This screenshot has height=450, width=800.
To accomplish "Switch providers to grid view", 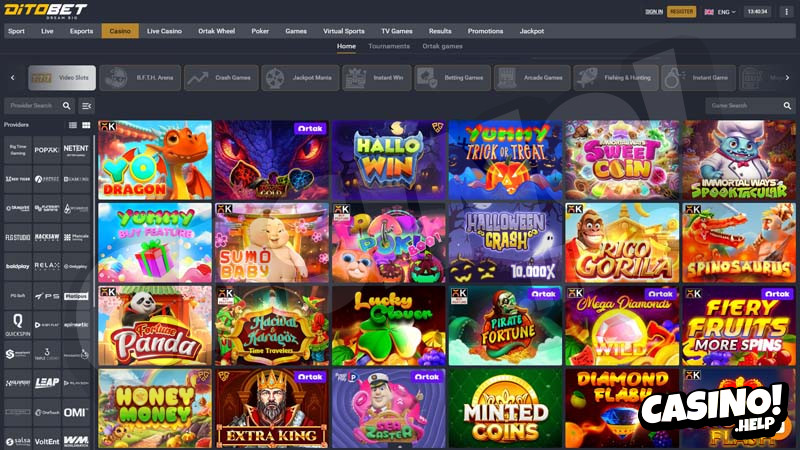I will coord(86,125).
